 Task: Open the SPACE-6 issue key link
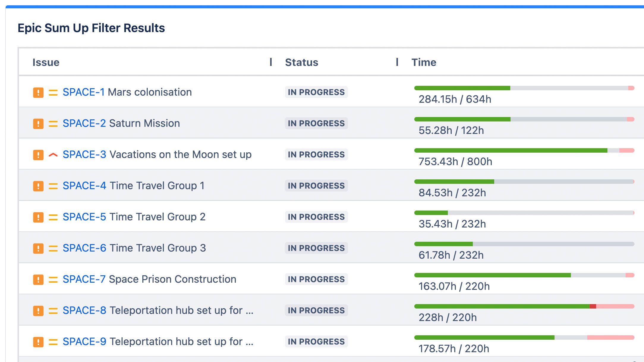(x=84, y=248)
